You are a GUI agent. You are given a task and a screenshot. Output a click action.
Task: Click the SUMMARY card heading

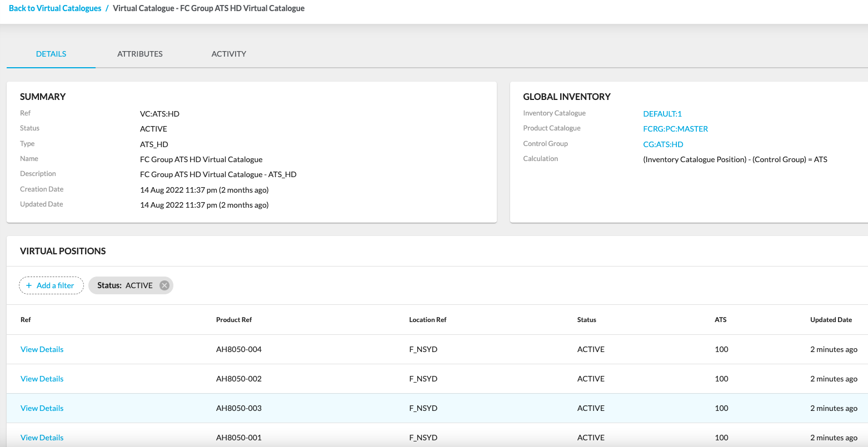pos(43,97)
